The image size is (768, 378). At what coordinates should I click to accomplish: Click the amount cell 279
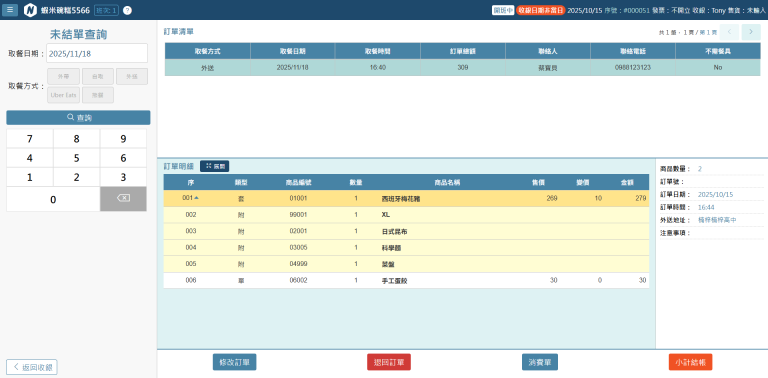pyautogui.click(x=641, y=198)
